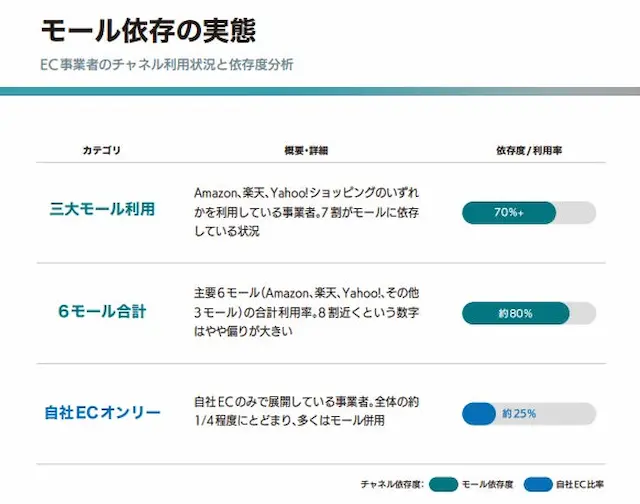Screen dimensions: 640x504
Task: Select the 自社ECオンリー category label
Action: coord(103,412)
